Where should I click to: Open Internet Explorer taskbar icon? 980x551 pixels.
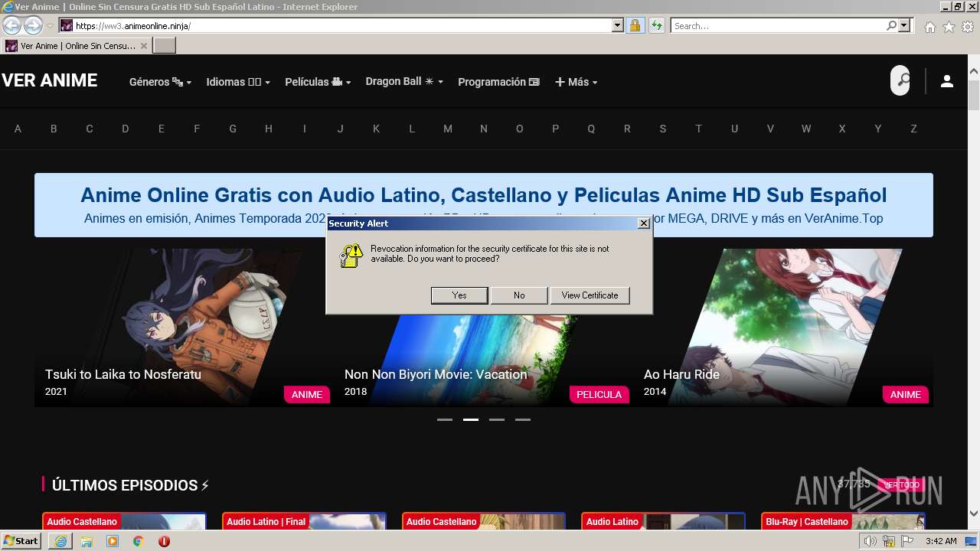click(x=60, y=541)
